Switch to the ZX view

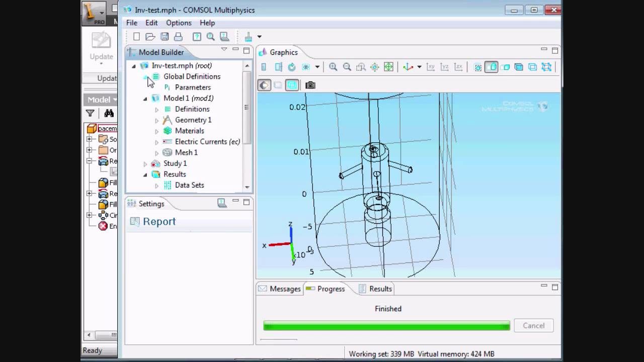coord(458,67)
